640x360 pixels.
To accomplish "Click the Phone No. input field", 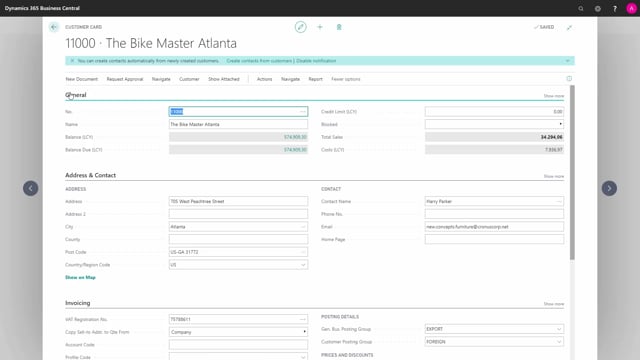I will click(x=494, y=214).
